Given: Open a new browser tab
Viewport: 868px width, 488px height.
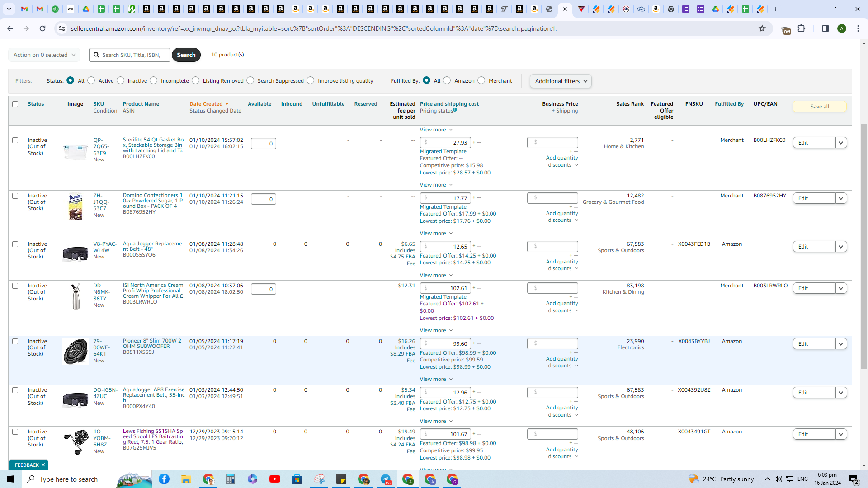Looking at the screenshot, I should 775,9.
